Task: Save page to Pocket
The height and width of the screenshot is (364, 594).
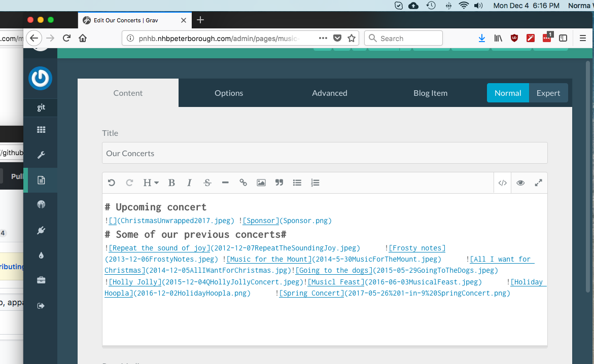Action: 337,38
